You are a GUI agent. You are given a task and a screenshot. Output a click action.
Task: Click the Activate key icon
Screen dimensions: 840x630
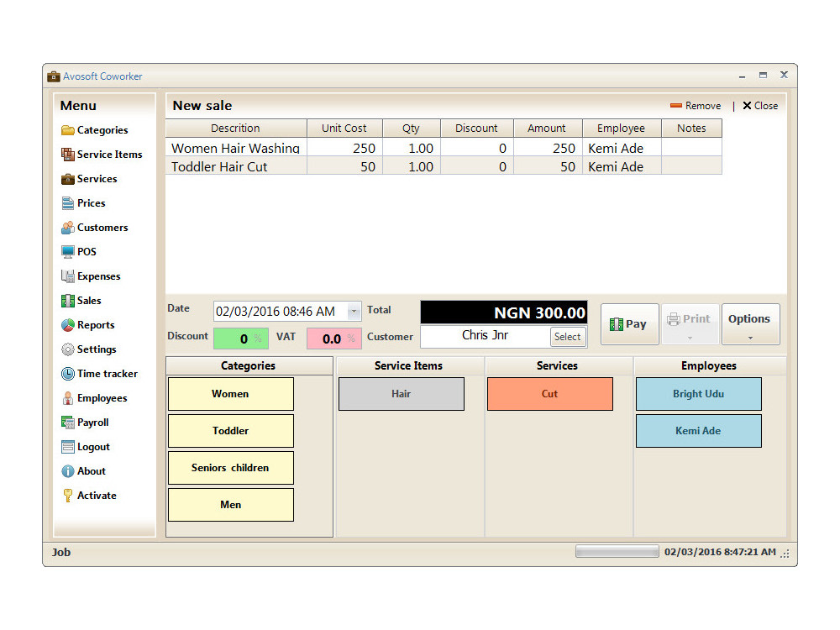click(67, 496)
